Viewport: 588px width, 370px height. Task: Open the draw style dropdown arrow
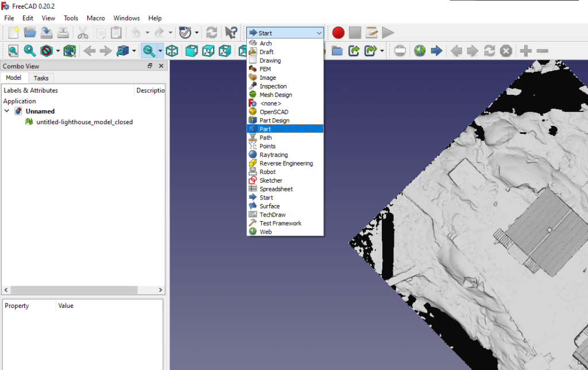58,51
